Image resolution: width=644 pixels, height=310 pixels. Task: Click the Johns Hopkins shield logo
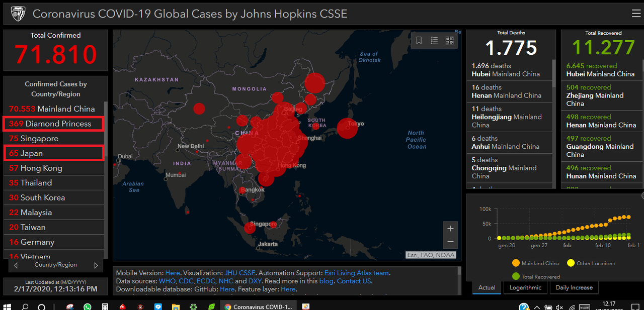[x=18, y=14]
